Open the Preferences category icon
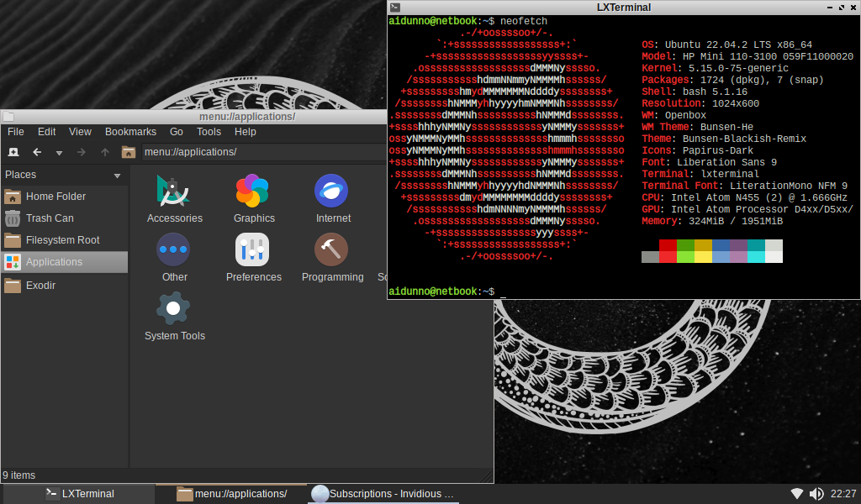 click(x=252, y=249)
